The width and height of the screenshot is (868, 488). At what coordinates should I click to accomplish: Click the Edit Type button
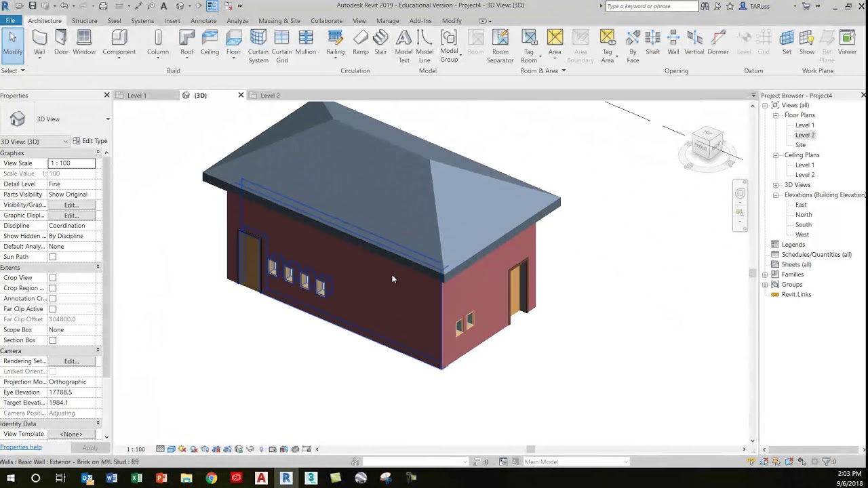[x=90, y=141]
